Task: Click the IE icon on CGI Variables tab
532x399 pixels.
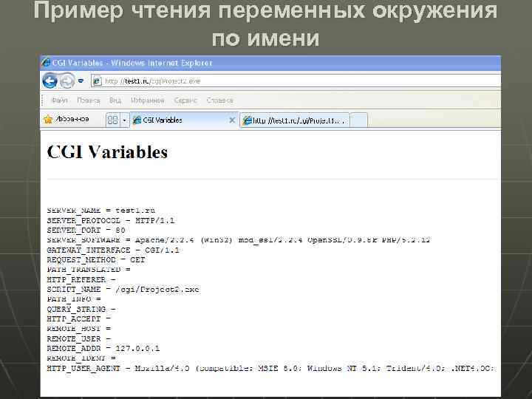Action: tap(137, 120)
